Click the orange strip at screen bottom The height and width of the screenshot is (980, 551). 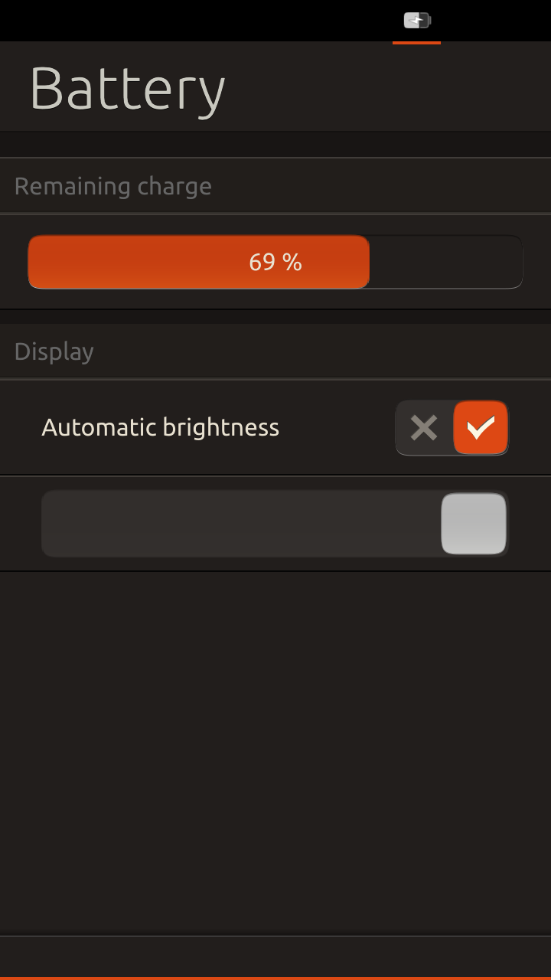coord(275,978)
